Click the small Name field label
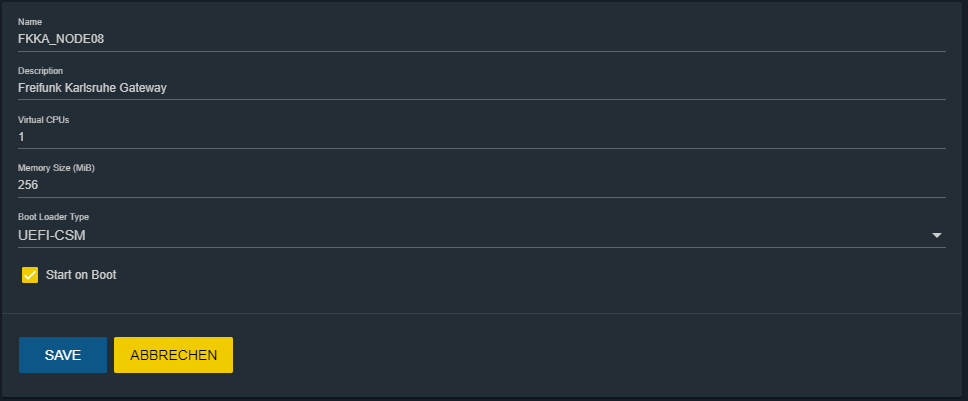This screenshot has height=401, width=968. tap(30, 21)
